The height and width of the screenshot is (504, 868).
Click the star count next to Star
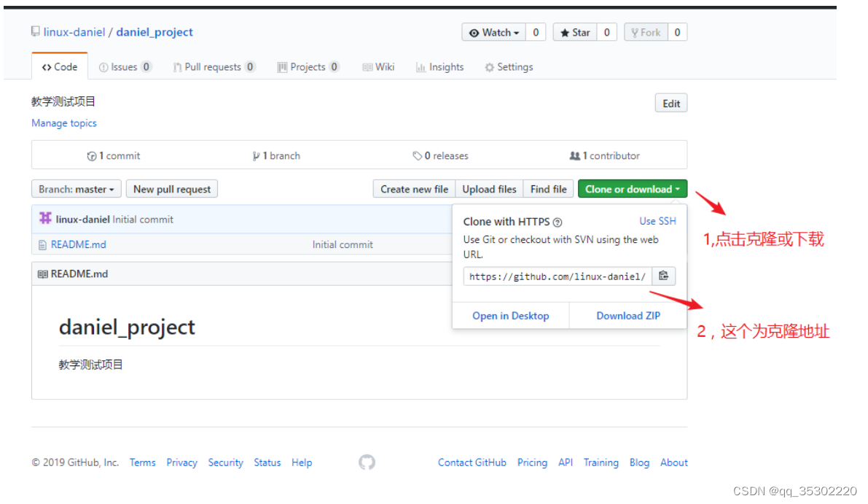point(606,33)
